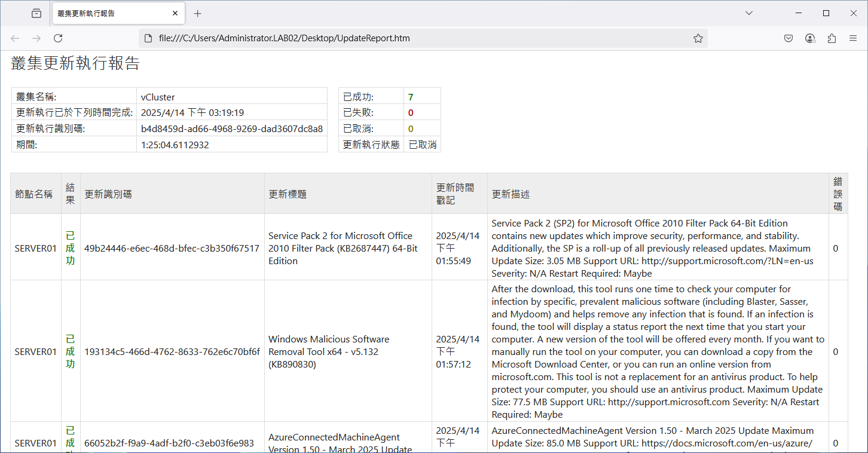Bookmark this page with the star icon
The width and height of the screenshot is (868, 453).
pos(698,38)
